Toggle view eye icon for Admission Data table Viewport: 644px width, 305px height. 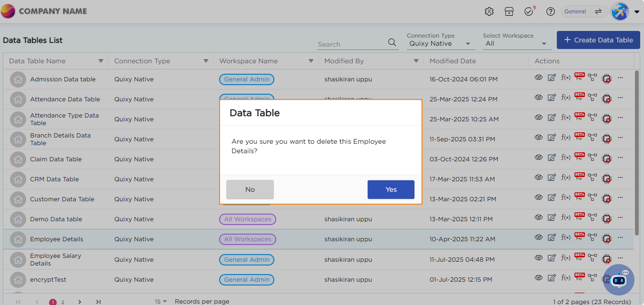click(x=538, y=78)
